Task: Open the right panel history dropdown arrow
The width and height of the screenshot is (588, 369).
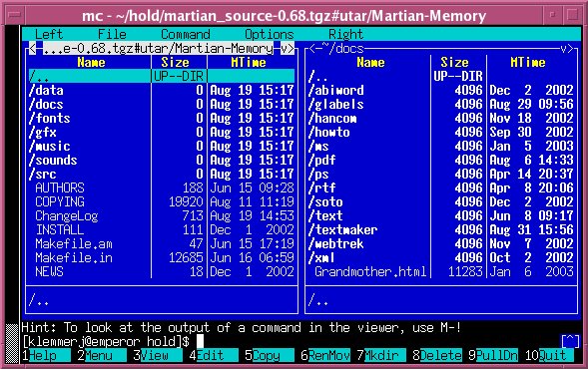Action: (567, 48)
